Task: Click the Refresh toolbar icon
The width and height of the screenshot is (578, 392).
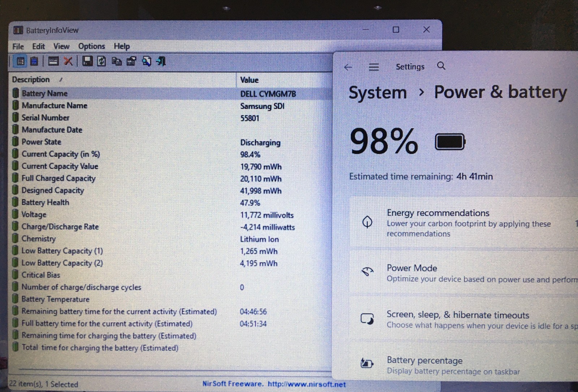Action: pyautogui.click(x=102, y=61)
